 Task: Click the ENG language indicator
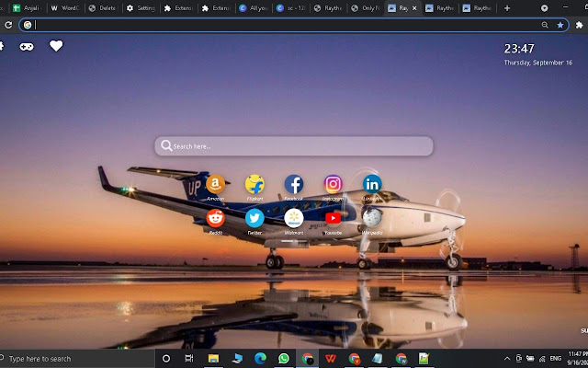(556, 359)
